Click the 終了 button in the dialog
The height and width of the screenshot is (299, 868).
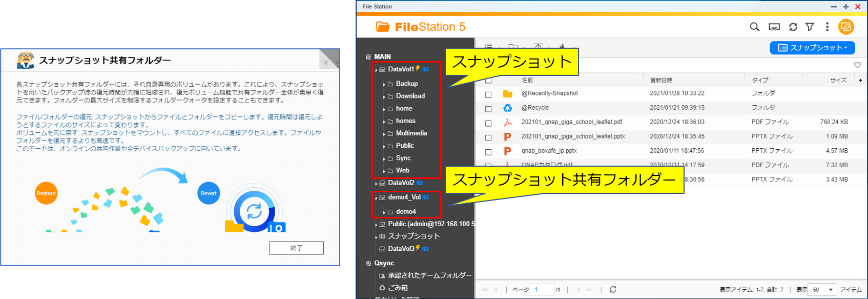click(296, 248)
